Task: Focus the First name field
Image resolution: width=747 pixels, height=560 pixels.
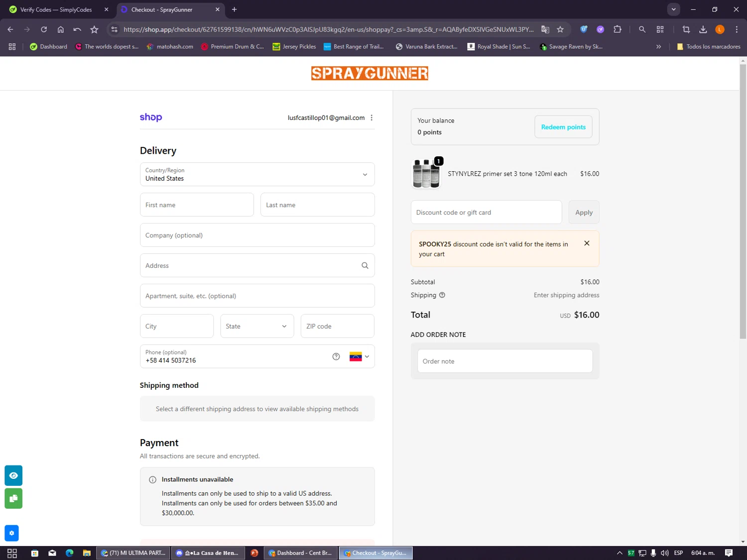Action: [x=197, y=205]
